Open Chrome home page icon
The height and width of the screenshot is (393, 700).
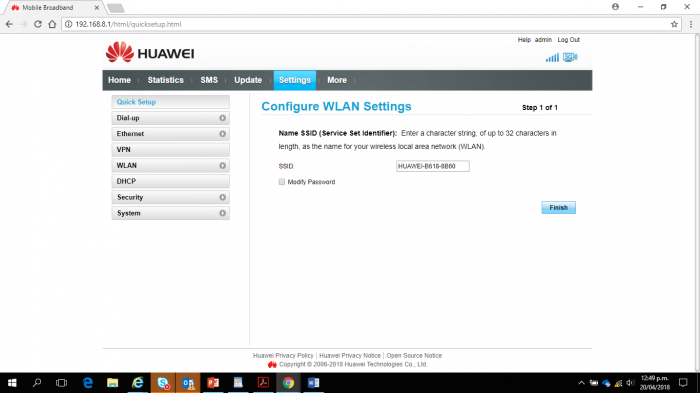[x=52, y=24]
